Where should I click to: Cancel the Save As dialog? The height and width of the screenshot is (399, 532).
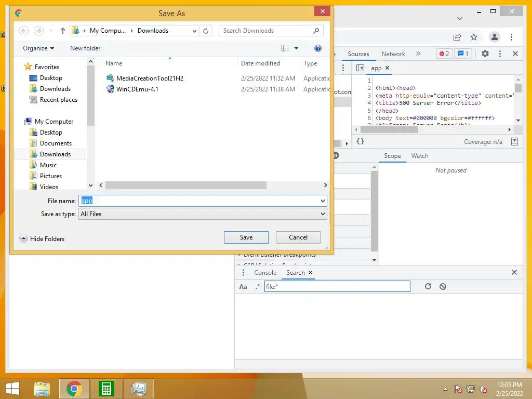[x=298, y=237]
